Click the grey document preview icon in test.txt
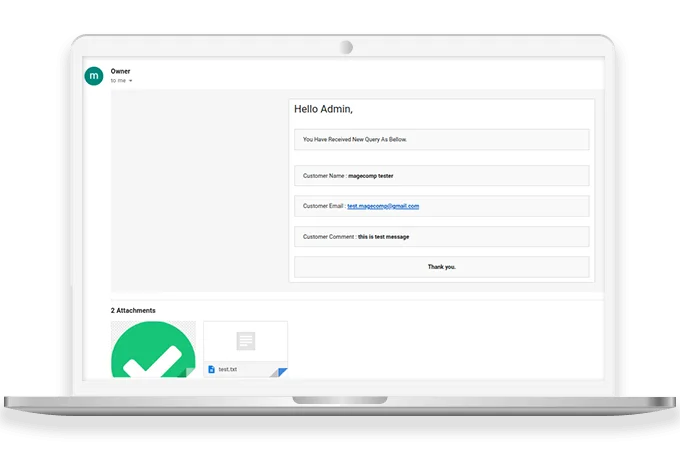Image resolution: width=680 pixels, height=450 pixels. [245, 341]
